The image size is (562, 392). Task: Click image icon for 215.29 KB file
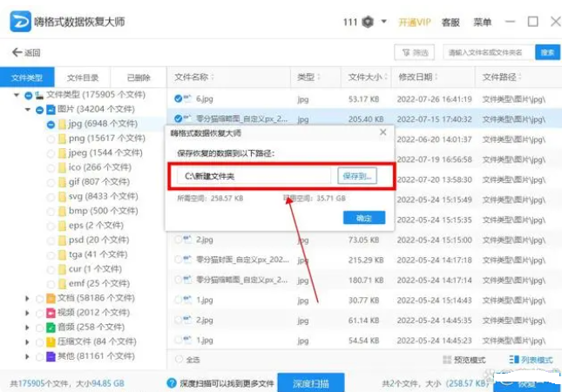point(188,260)
